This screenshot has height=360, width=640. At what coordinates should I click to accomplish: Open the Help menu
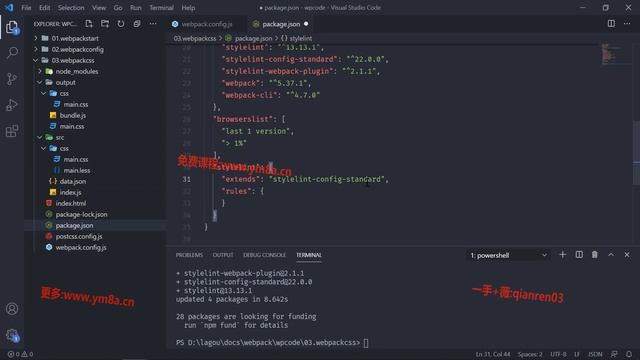[188, 8]
